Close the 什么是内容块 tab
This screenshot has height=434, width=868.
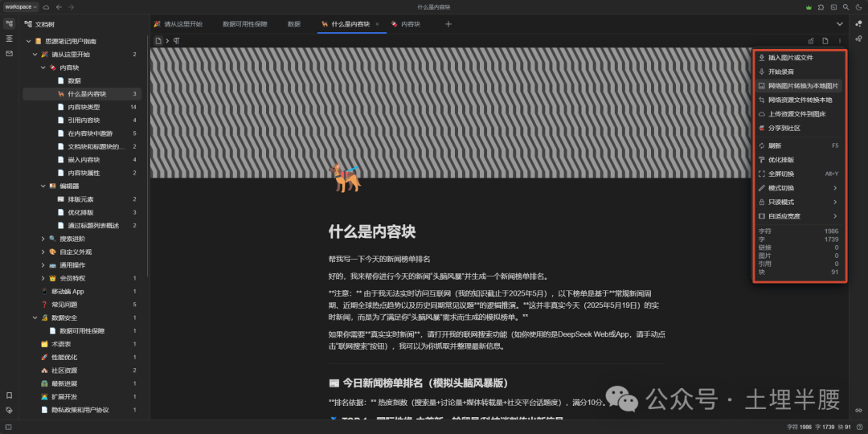tap(377, 24)
